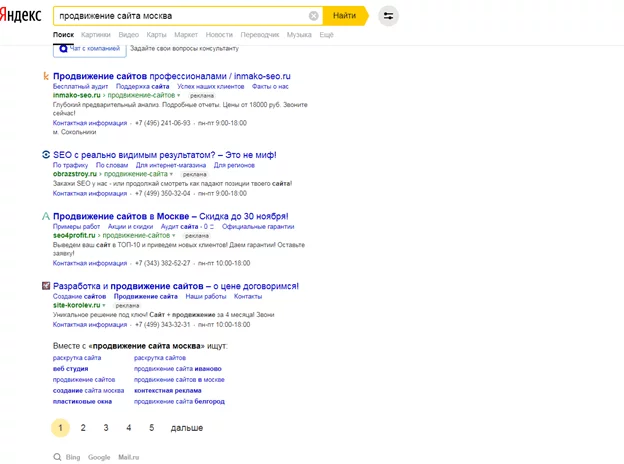Open SEO с реально видимым результатом result
Viewport: 624px width, 464px height.
[x=164, y=155]
